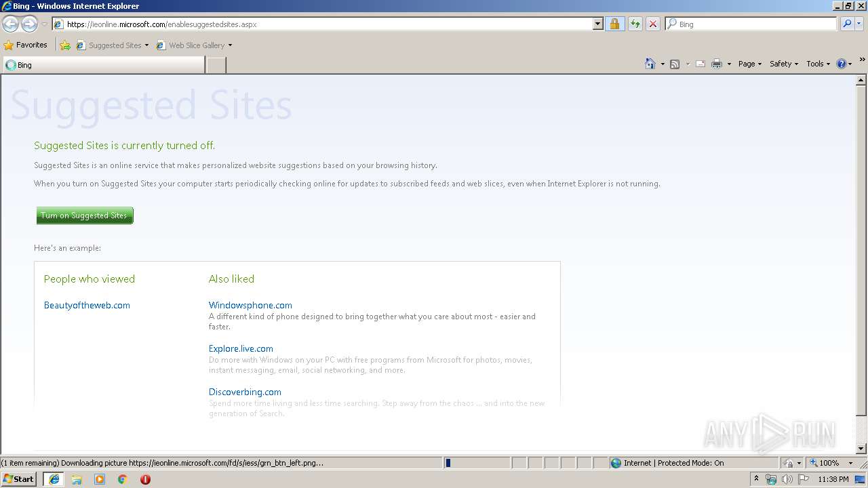Viewport: 868px width, 488px height.
Task: Open a new blank tab
Action: pyautogui.click(x=216, y=65)
